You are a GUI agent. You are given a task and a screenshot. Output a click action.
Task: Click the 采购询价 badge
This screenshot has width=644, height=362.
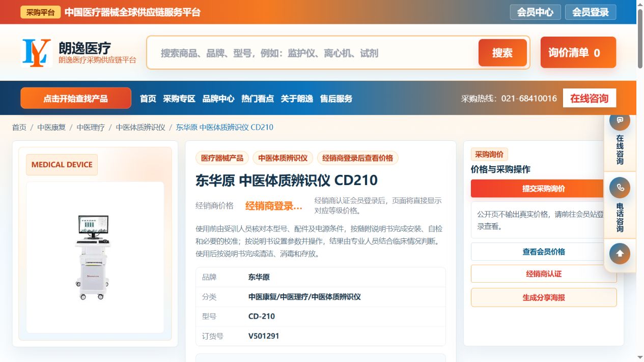[x=489, y=155]
